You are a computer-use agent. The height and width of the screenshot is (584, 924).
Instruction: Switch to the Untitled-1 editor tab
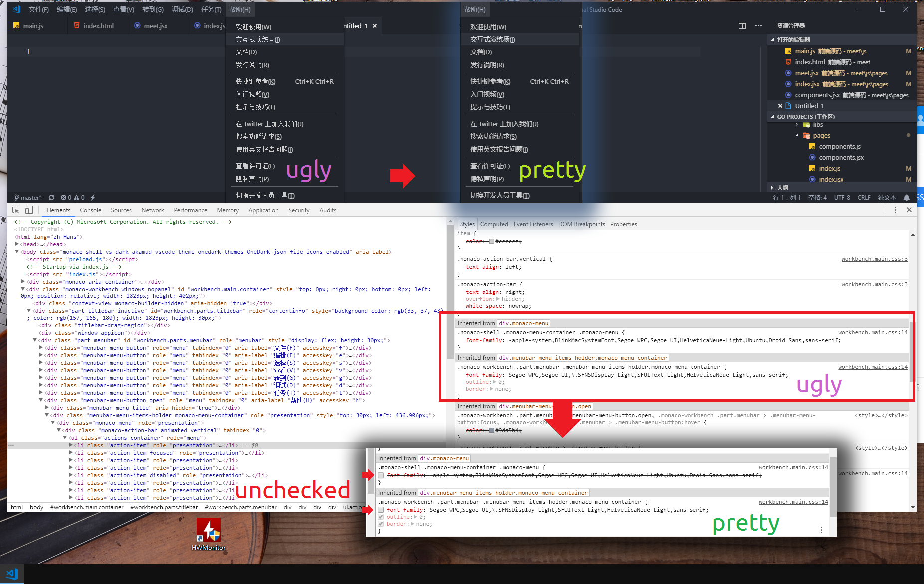coord(356,25)
